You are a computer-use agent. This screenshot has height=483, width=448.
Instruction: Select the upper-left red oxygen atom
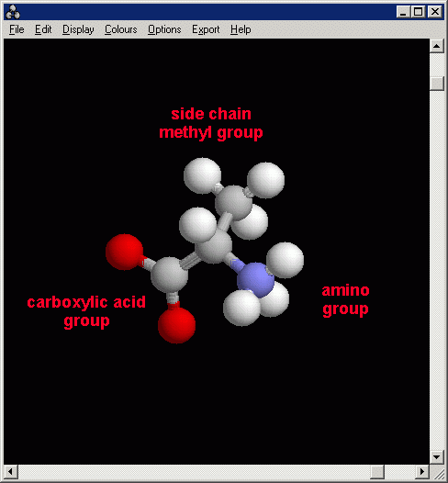pos(124,252)
